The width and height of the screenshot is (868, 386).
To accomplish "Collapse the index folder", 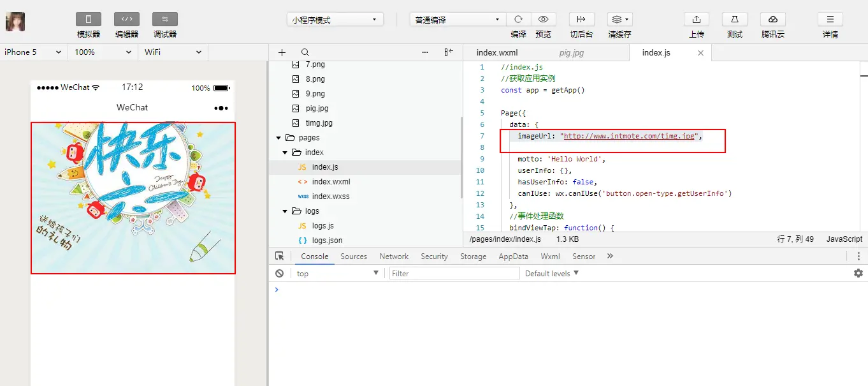I will [285, 152].
